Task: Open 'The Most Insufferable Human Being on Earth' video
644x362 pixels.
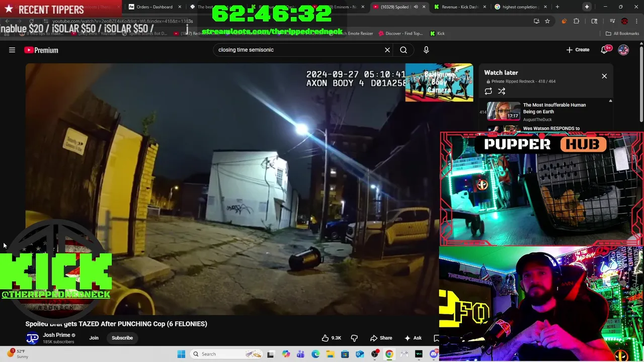Action: pyautogui.click(x=554, y=108)
